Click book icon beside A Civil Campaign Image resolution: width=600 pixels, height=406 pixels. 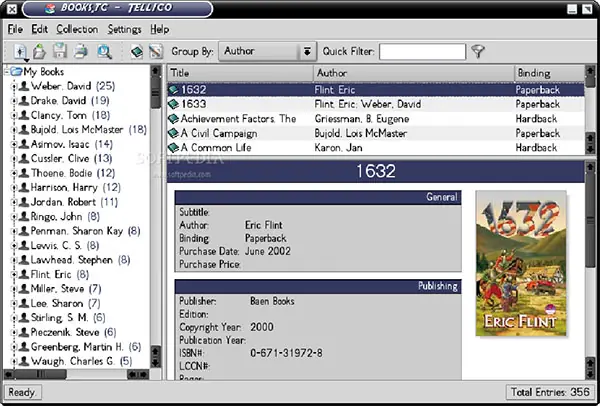tap(174, 133)
